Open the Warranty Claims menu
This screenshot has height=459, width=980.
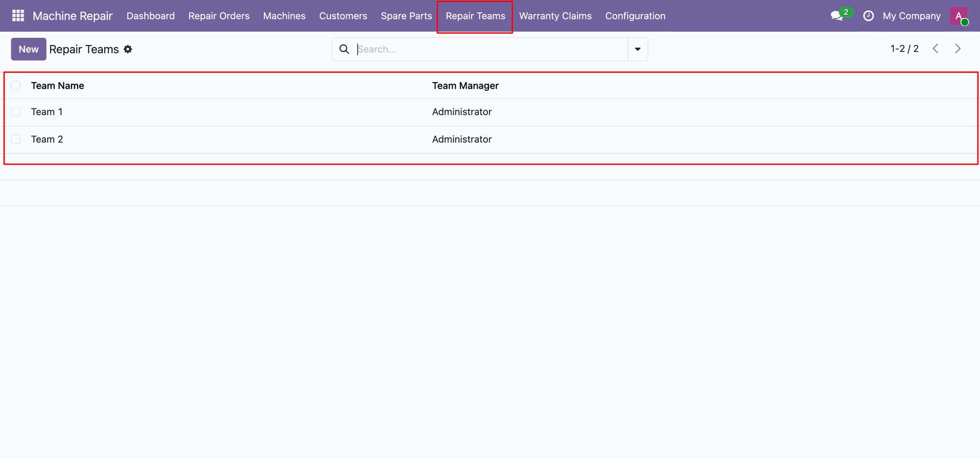[x=555, y=16]
